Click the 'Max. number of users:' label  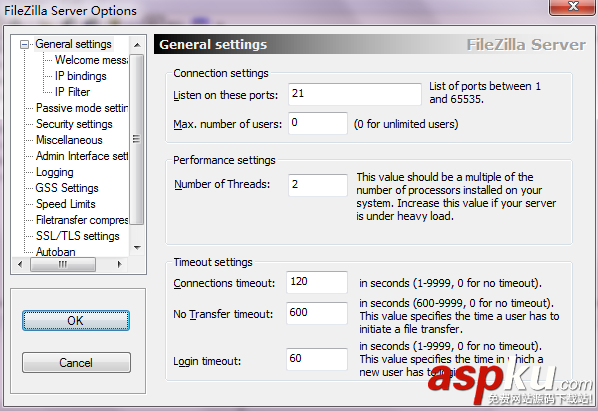(x=228, y=124)
